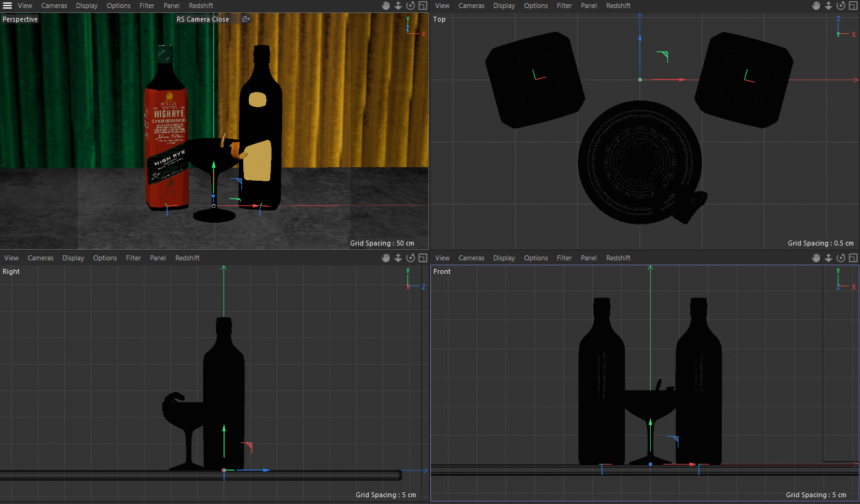This screenshot has width=860, height=504.
Task: Click the pan hand icon in Perspective viewport
Action: tap(386, 6)
